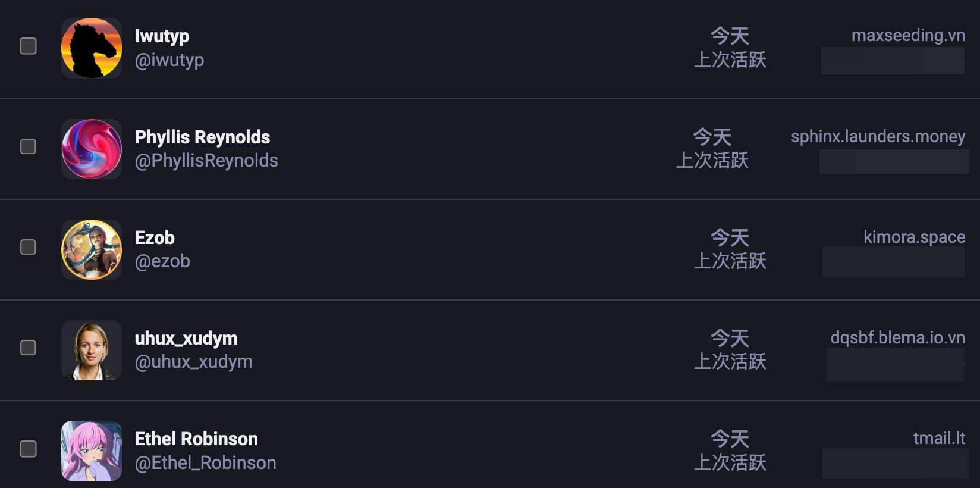980x488 pixels.
Task: Select the sphinx.launders.money domain text
Action: [x=878, y=136]
